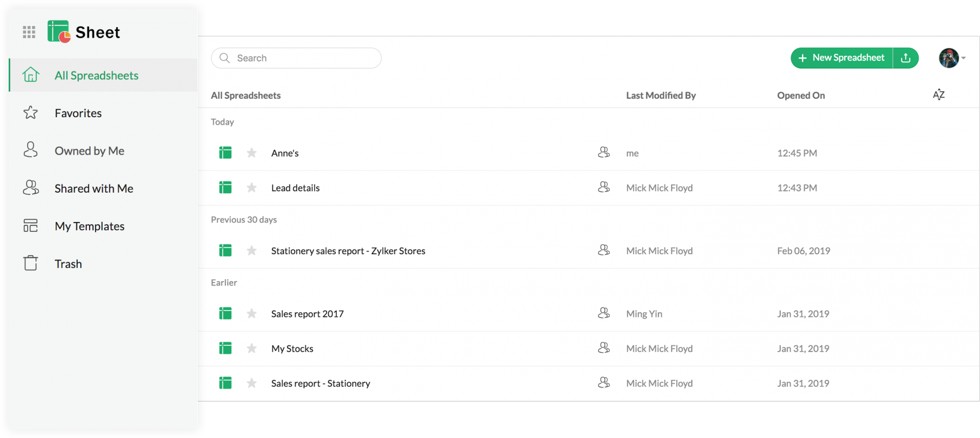
Task: Open sharing details for Sales report 2017
Action: click(604, 313)
